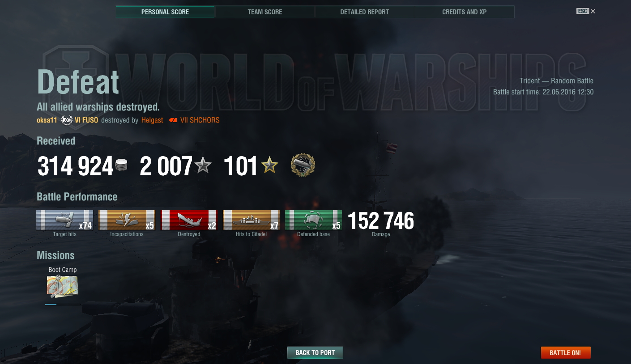Open the Credits and XP tab

pos(465,12)
